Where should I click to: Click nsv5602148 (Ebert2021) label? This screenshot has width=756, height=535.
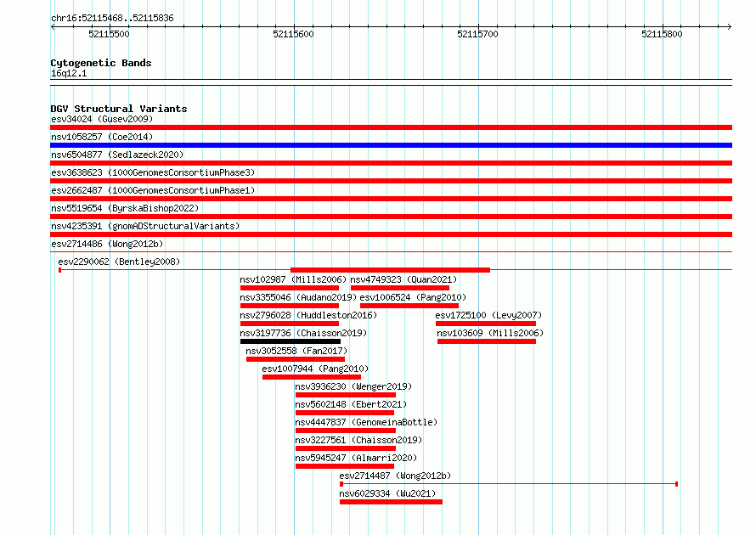coord(351,404)
